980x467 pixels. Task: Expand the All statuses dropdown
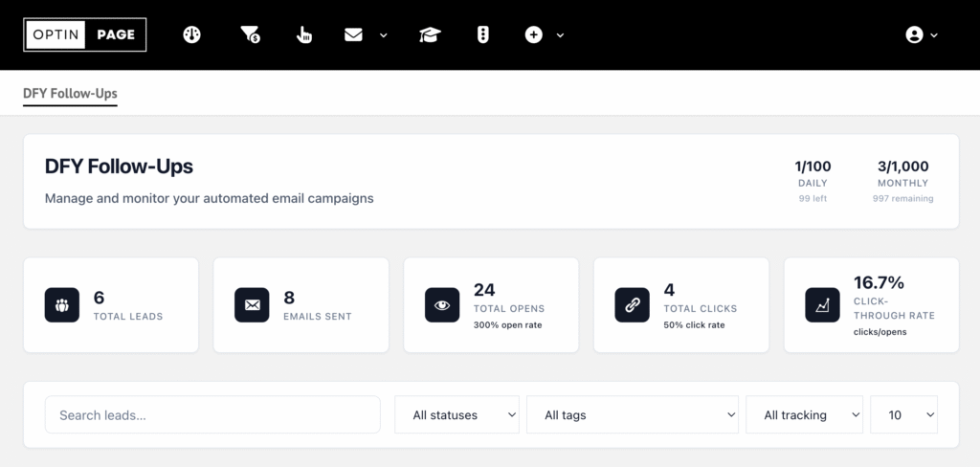point(457,415)
